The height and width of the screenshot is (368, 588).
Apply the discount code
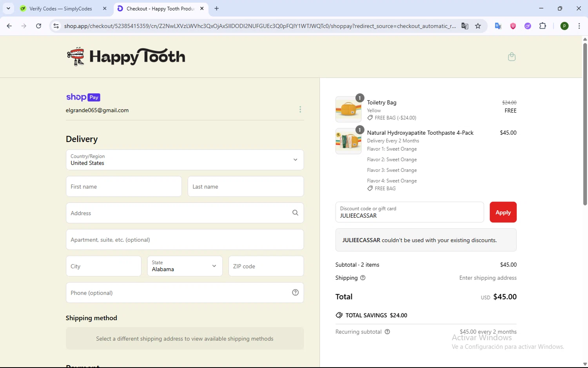(503, 212)
